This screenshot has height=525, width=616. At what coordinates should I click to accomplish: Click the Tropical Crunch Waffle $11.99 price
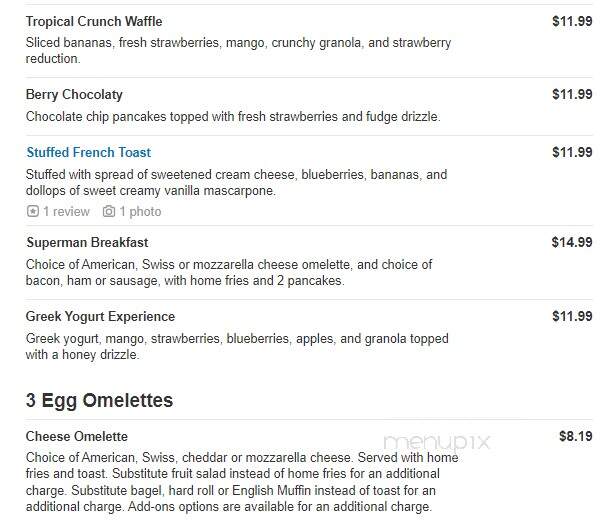click(x=572, y=21)
